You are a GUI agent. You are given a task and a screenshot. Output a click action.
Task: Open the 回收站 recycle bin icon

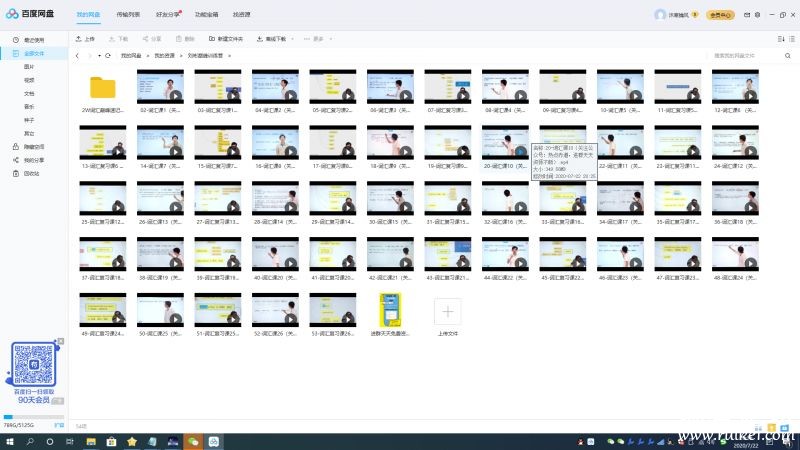point(16,173)
